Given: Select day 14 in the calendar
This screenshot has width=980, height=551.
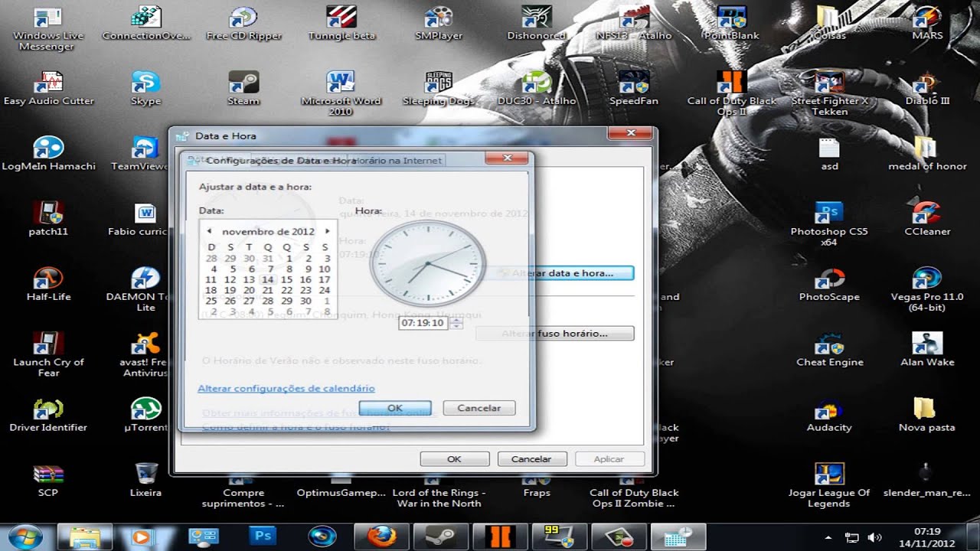Looking at the screenshot, I should coord(267,280).
